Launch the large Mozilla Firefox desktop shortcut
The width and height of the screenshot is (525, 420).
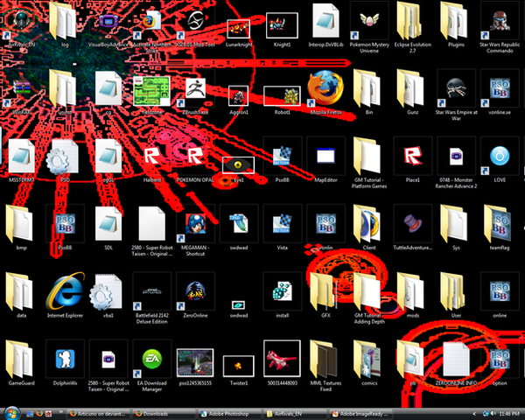pyautogui.click(x=325, y=88)
